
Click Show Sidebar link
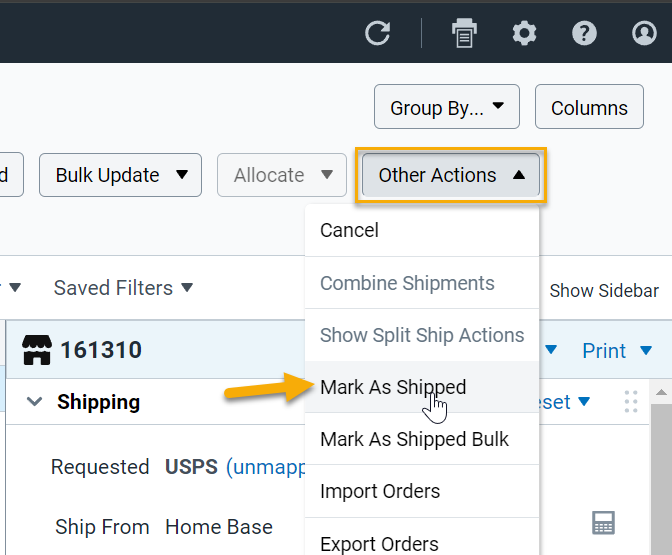[x=604, y=291]
